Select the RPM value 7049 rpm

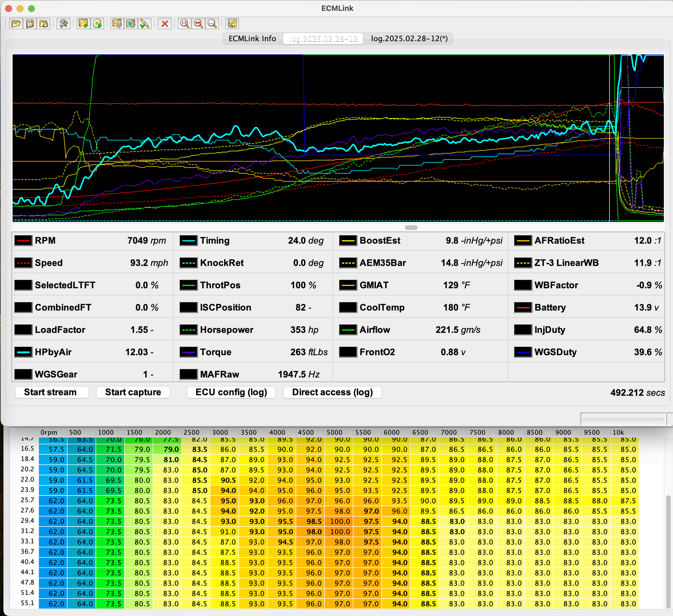click(147, 241)
